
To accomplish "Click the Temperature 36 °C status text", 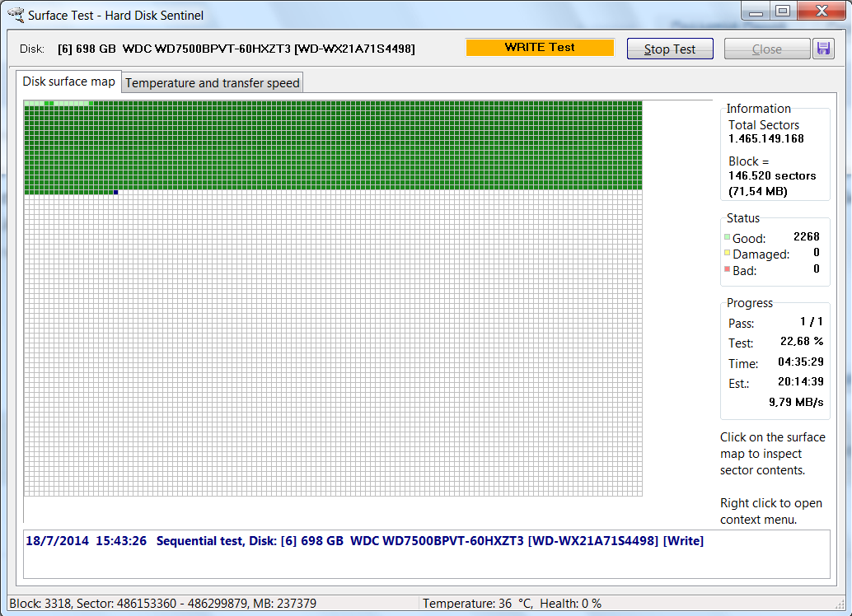I will pyautogui.click(x=477, y=604).
